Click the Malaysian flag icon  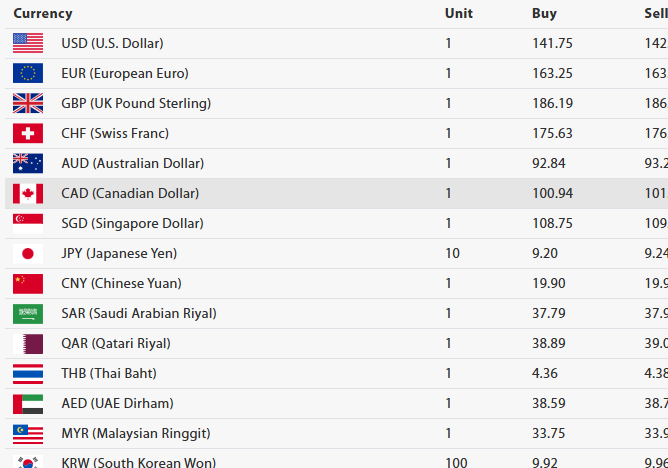click(x=28, y=433)
